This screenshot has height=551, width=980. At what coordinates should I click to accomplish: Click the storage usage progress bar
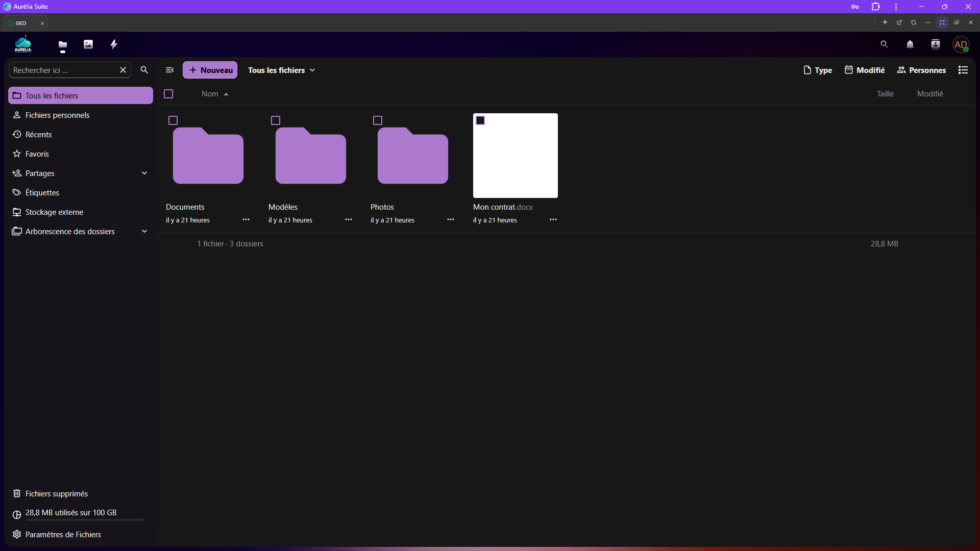[85, 520]
